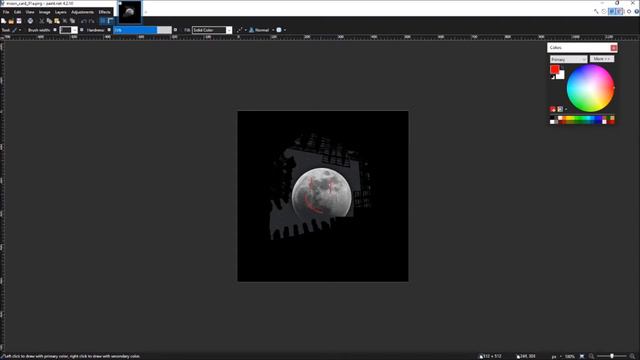
Task: Click the Deselect icon
Action: tap(72, 21)
